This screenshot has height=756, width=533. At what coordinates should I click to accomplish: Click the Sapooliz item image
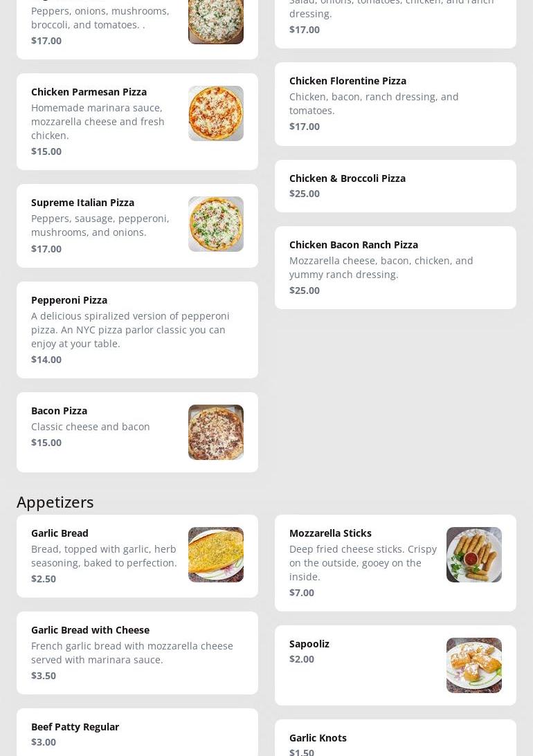pyautogui.click(x=474, y=665)
